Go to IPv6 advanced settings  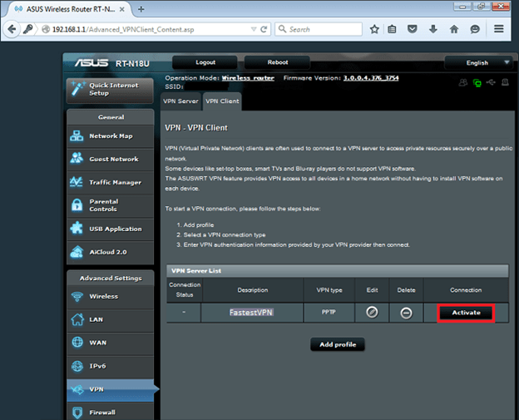point(111,366)
